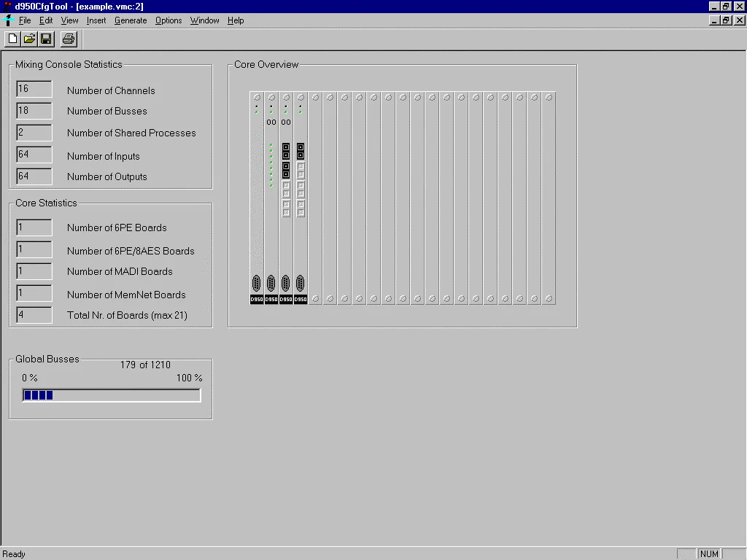Select the first D950 board in core
This screenshot has width=747, height=560.
257,198
